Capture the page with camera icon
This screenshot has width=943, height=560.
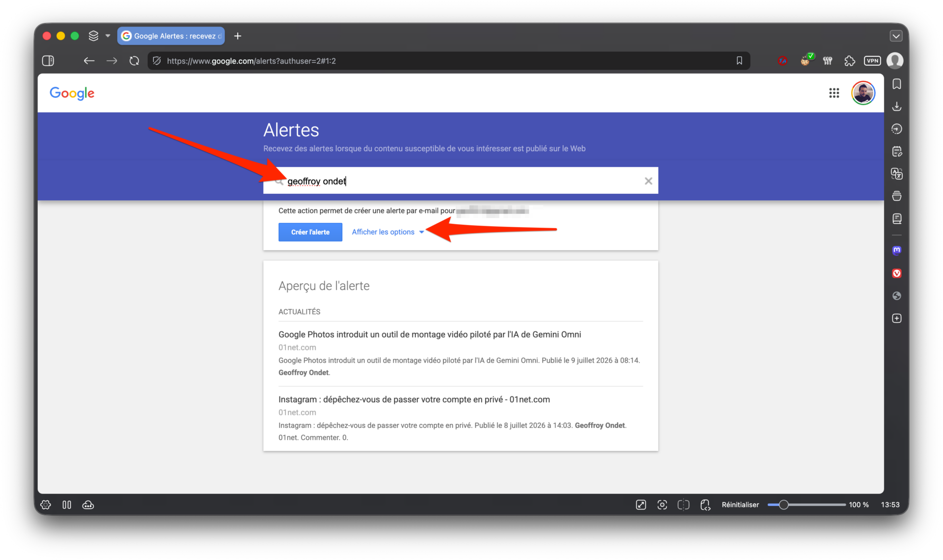(x=662, y=505)
